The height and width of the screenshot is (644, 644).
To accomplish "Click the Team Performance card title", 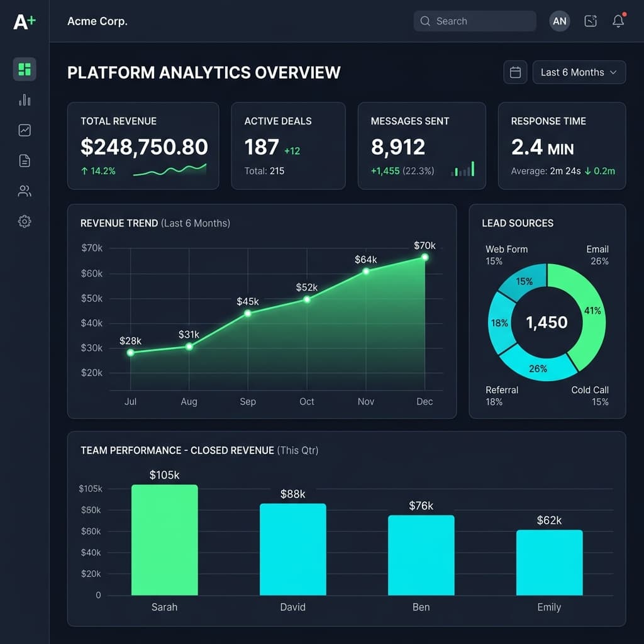I will 199,450.
